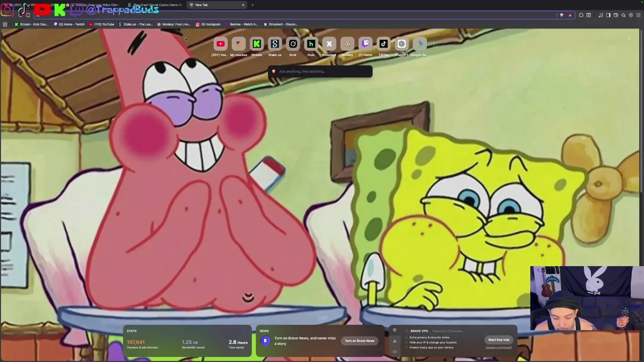Open the browser hamburger menu
The height and width of the screenshot is (362, 644).
point(638,15)
